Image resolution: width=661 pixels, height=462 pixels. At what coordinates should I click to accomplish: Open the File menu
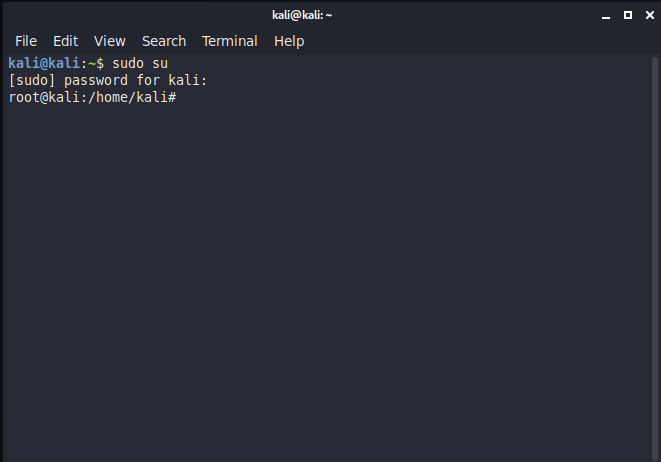26,41
